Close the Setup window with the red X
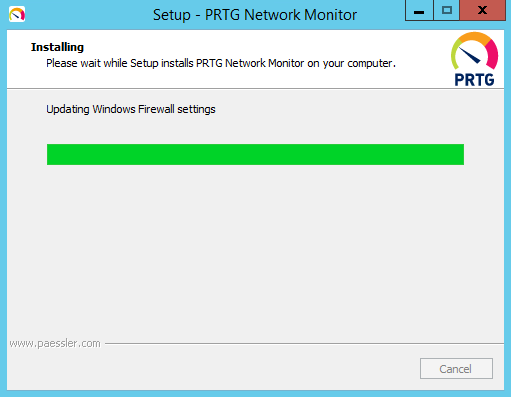The height and width of the screenshot is (397, 511). tap(482, 11)
